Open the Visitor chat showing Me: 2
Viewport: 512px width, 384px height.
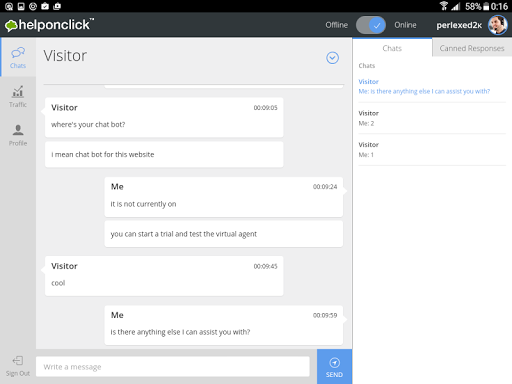(432, 118)
